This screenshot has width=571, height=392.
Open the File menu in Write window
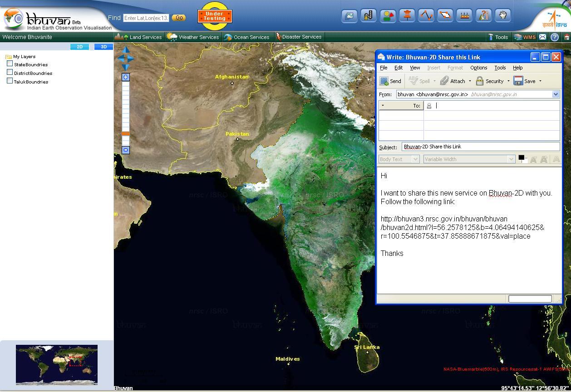384,68
